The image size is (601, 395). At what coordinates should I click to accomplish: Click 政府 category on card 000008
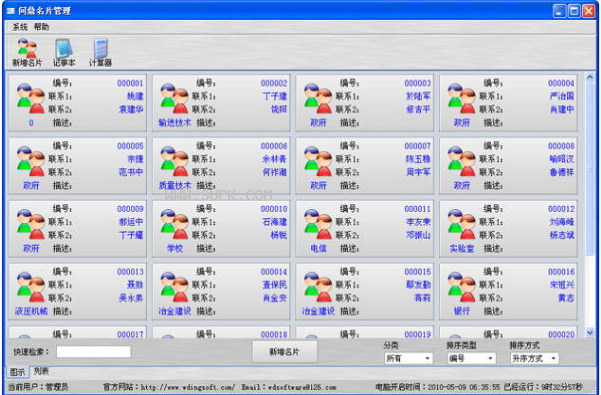click(x=462, y=185)
